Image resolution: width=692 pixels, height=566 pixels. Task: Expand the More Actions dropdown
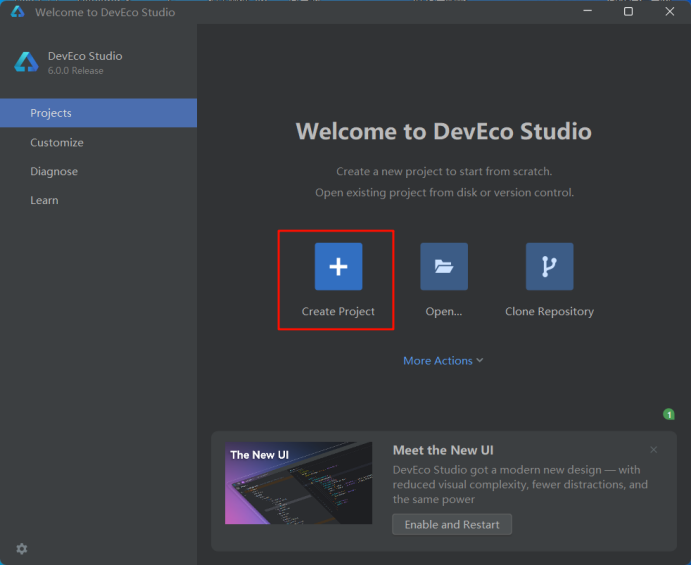click(x=443, y=361)
